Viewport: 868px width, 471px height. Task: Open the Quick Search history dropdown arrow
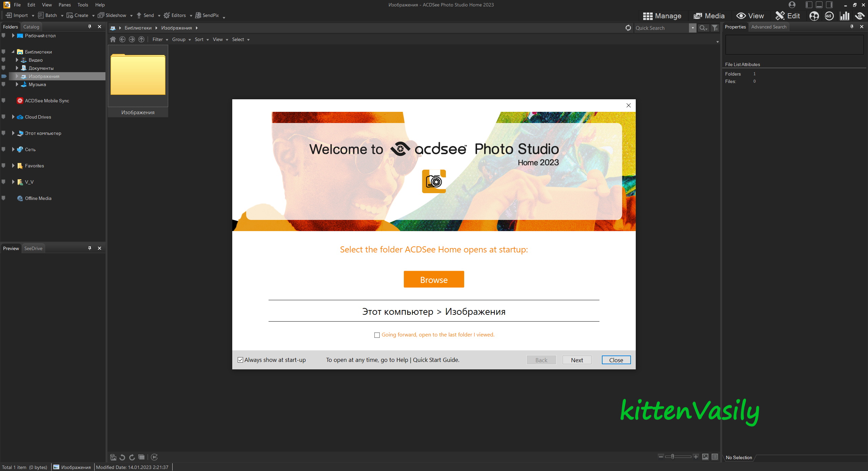click(693, 28)
